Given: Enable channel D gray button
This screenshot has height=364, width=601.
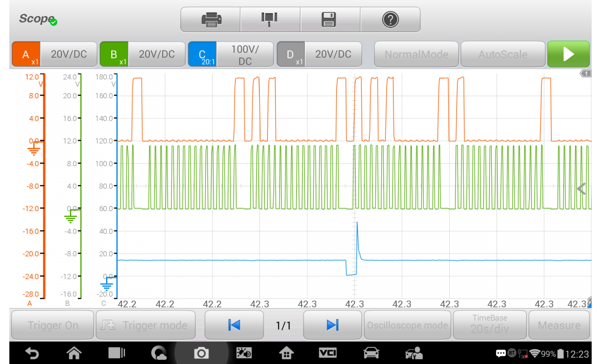Looking at the screenshot, I should click(x=291, y=55).
